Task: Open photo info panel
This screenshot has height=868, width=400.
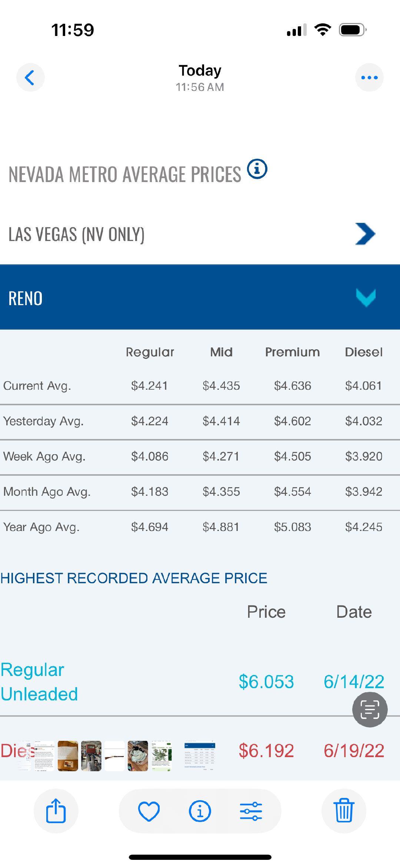Action: coord(200,811)
